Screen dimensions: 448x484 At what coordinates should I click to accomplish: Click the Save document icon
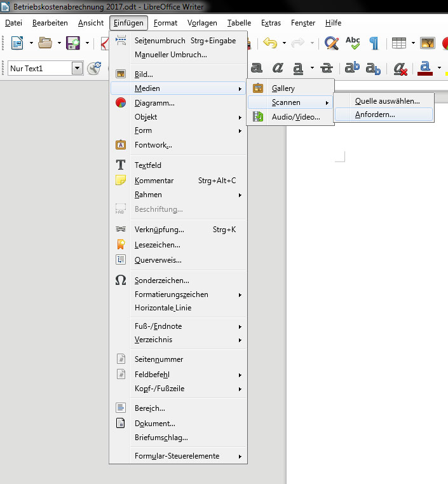[x=73, y=43]
